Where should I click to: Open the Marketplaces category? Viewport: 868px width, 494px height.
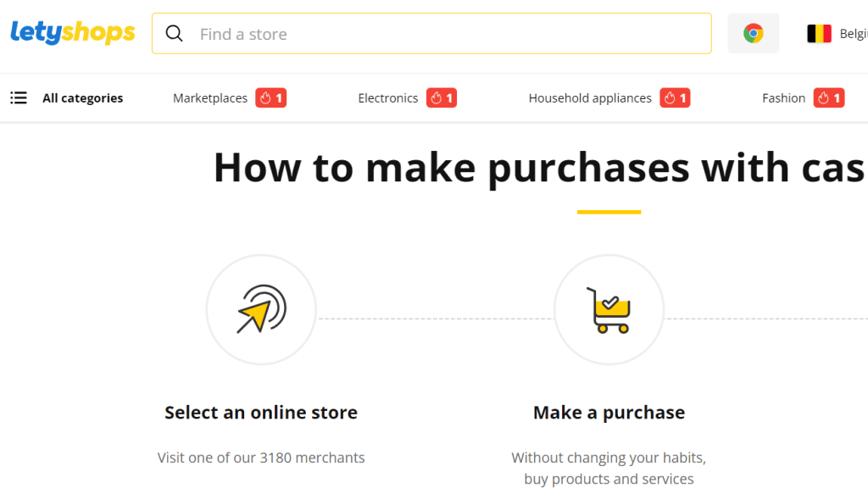pos(210,98)
